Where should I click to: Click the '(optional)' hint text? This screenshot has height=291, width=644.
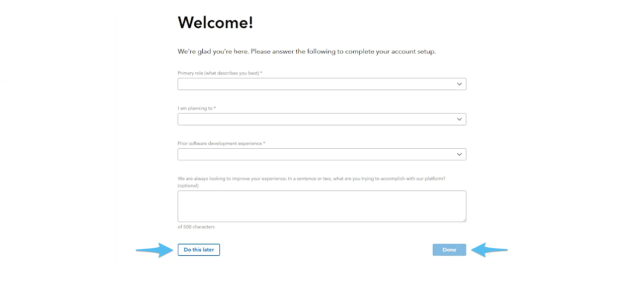(188, 186)
